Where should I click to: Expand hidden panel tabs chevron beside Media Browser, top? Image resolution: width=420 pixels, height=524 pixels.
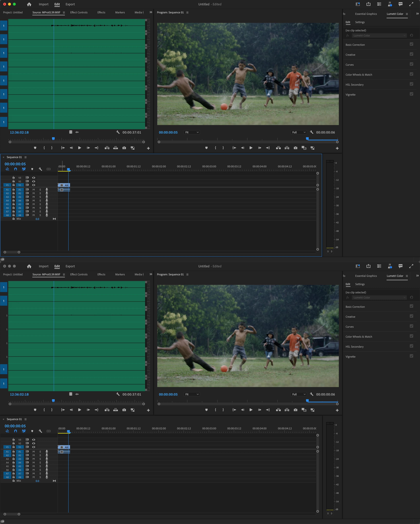151,12
